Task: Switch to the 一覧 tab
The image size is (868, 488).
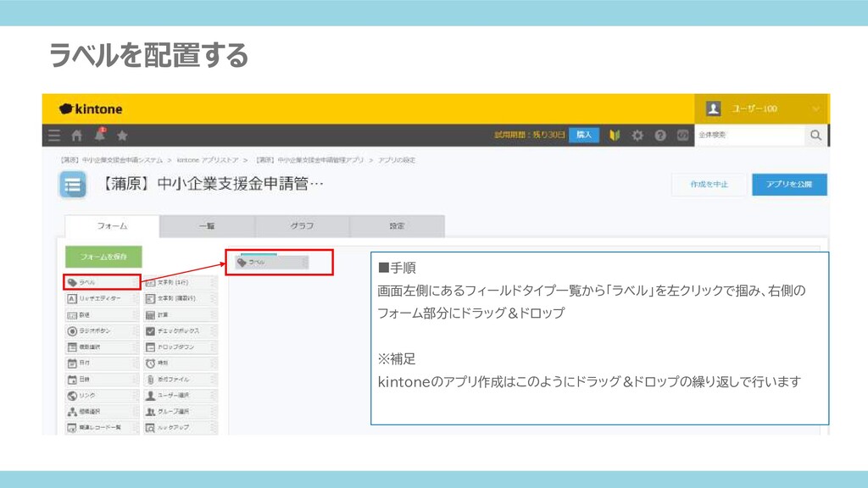Action: [207, 225]
